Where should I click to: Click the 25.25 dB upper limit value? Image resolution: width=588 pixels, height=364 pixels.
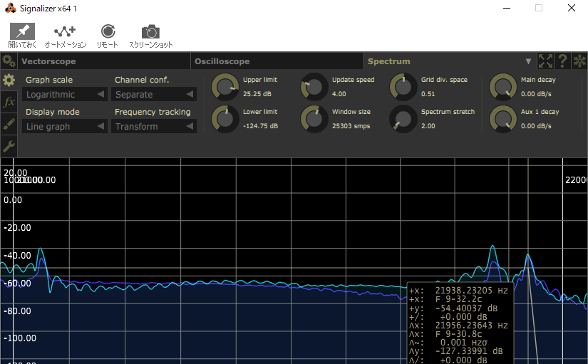pos(257,94)
